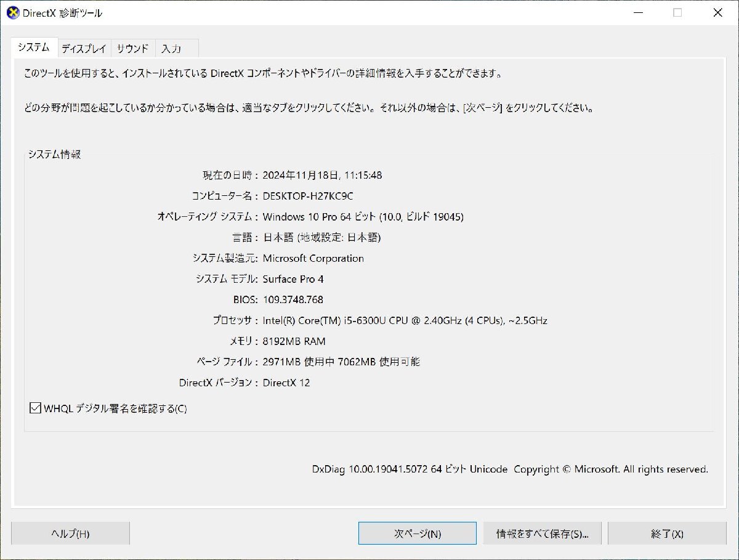Click the オペレーティング システム label

(x=208, y=217)
